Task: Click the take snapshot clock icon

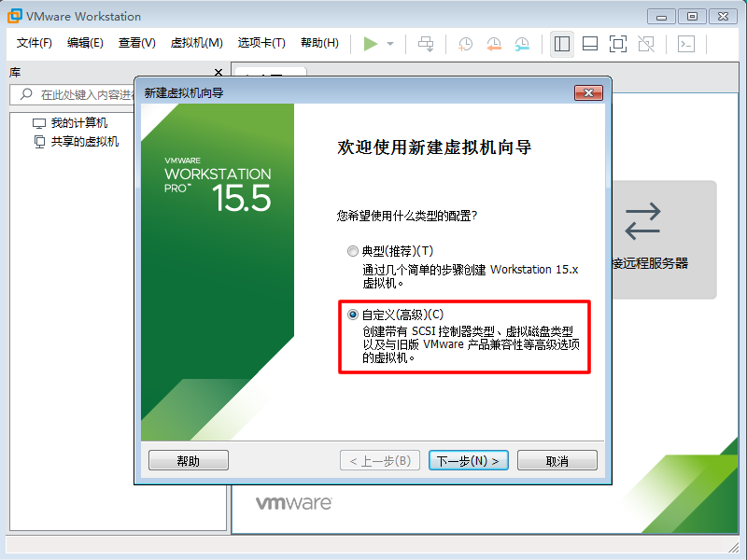Action: tap(465, 44)
